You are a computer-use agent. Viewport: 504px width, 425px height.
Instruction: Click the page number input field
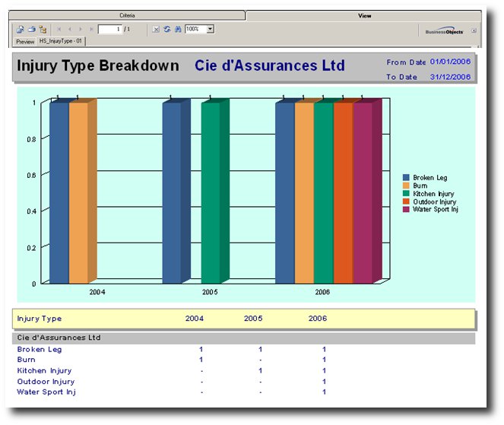tap(109, 29)
